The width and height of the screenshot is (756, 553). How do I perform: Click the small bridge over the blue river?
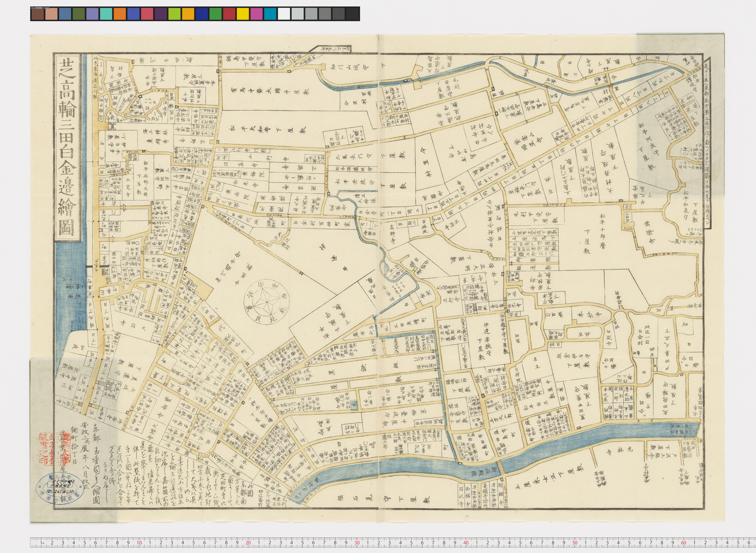coord(500,467)
